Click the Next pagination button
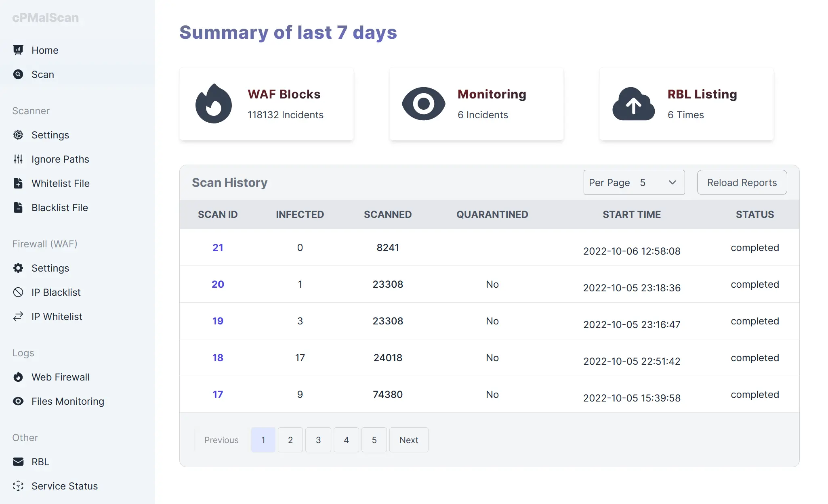This screenshot has height=504, width=828. (x=408, y=440)
